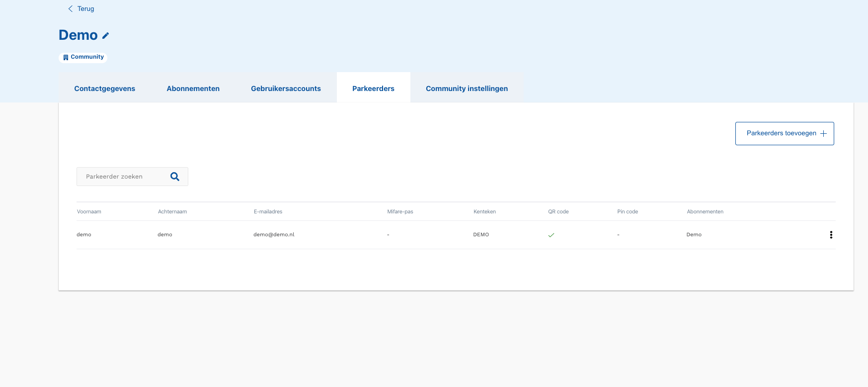Go back via the Terug link
This screenshot has width=868, height=387.
[x=85, y=9]
